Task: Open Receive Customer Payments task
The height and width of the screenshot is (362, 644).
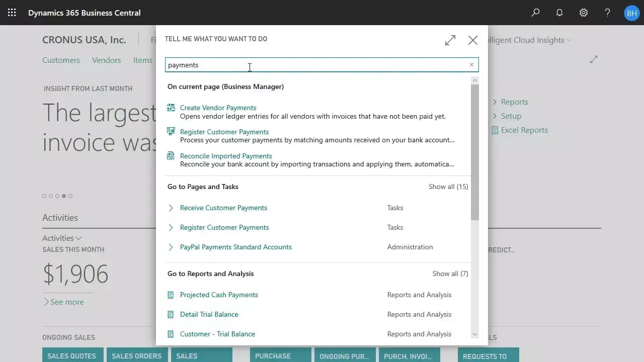Action: pos(223,208)
